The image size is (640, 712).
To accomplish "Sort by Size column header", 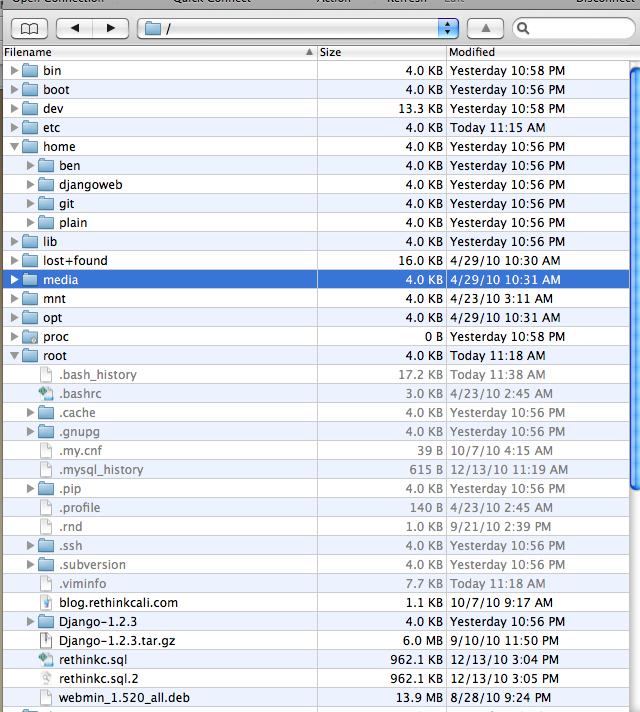I will (380, 52).
